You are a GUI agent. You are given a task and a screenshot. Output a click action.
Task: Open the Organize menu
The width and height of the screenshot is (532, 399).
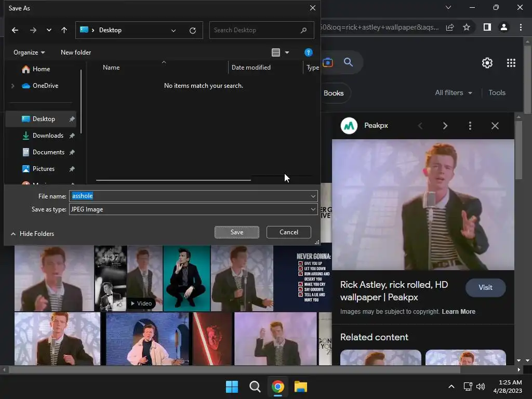(x=29, y=52)
